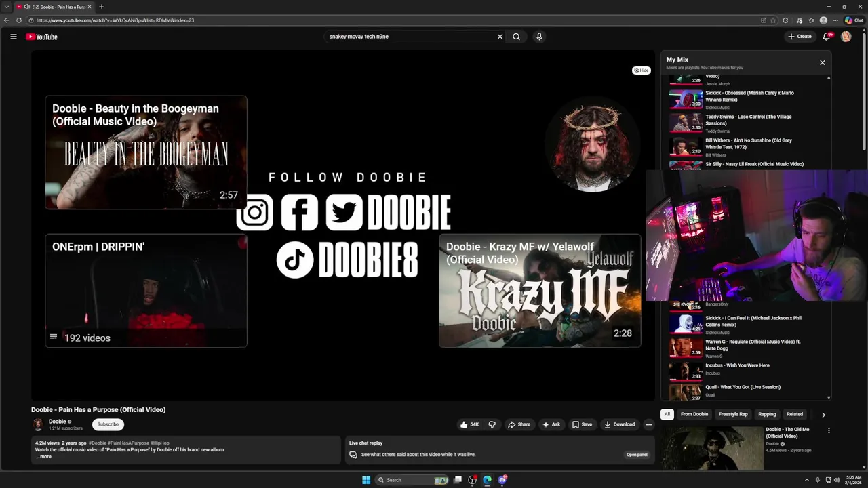Close the My Mix playlist panel

823,62
